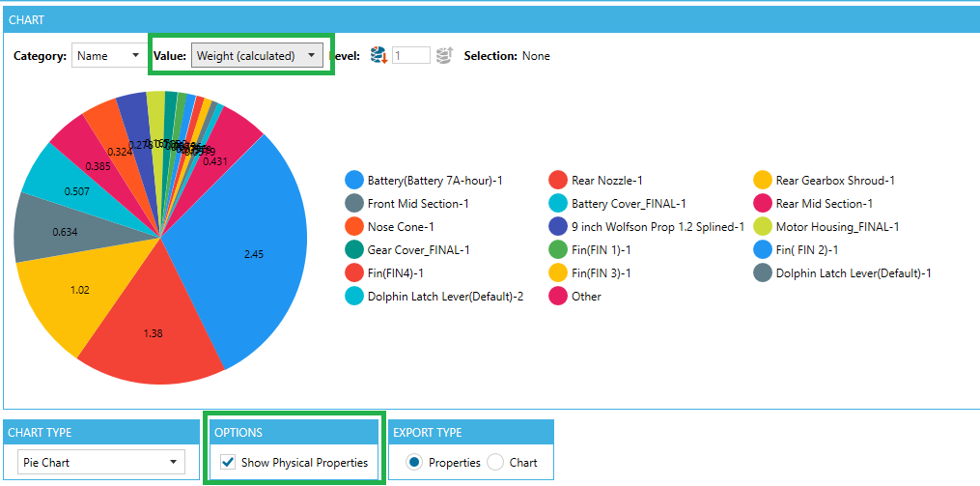Click the Rear Gearbox Shroud-1 legend marker
Screen dimensions: 980x486
pos(762,180)
